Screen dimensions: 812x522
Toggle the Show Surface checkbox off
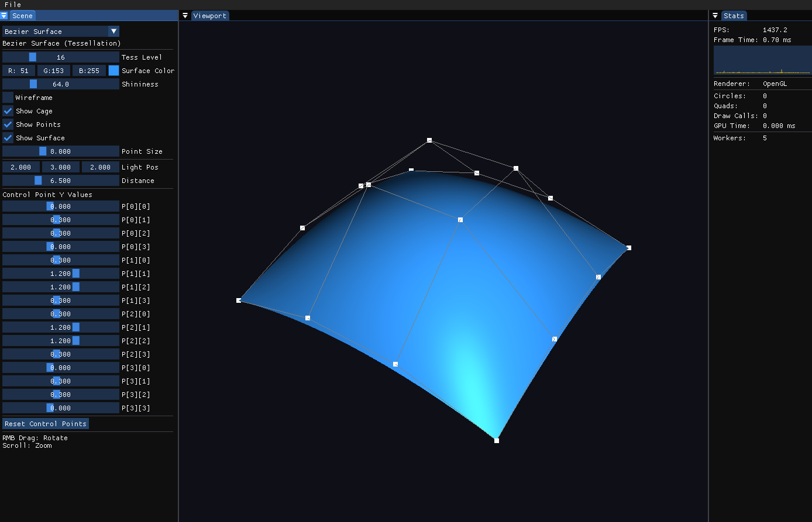point(8,138)
